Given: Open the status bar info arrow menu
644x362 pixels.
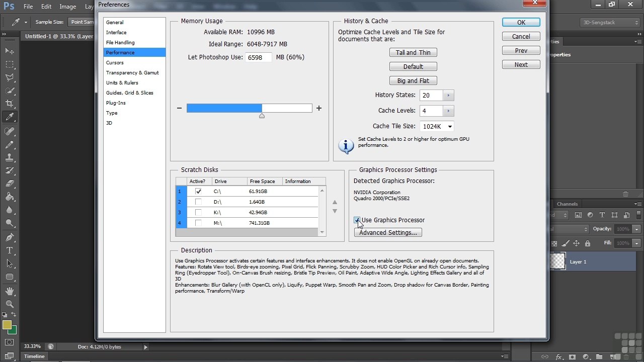Looking at the screenshot, I should click(x=146, y=347).
